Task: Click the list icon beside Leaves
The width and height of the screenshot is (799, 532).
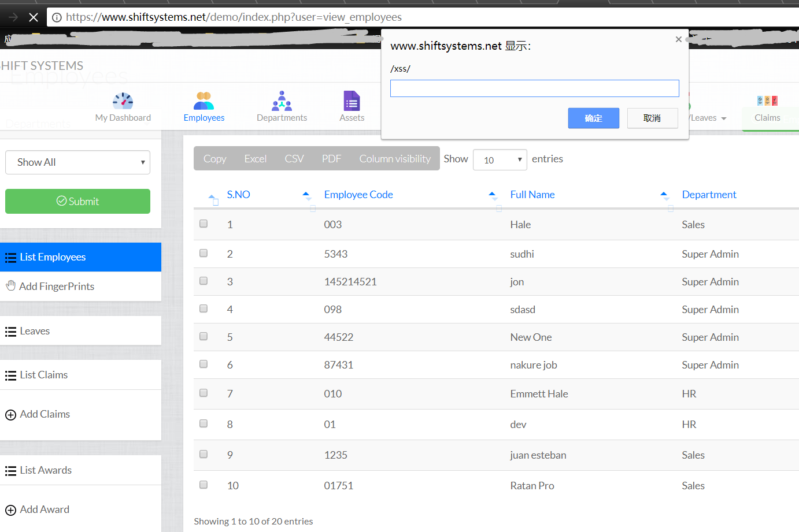Action: point(10,332)
